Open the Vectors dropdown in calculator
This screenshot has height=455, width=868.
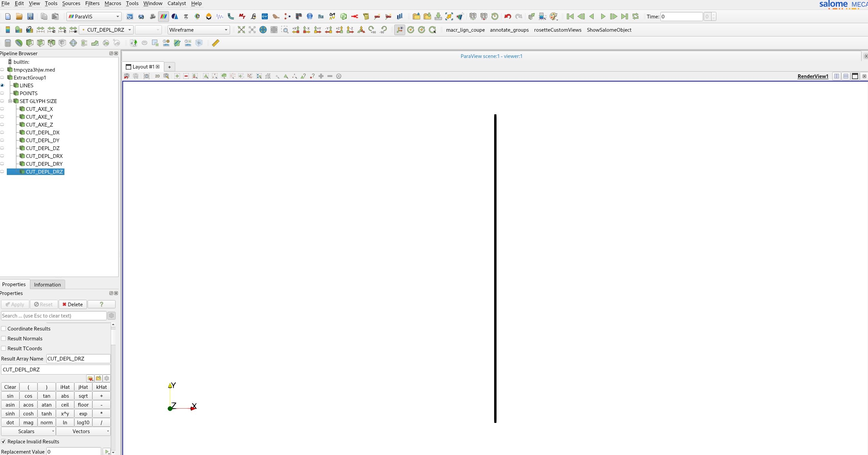point(83,431)
